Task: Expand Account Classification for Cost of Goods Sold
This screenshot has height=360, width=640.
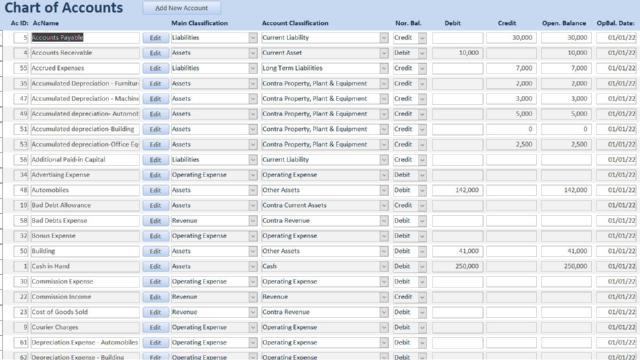Action: click(x=384, y=312)
